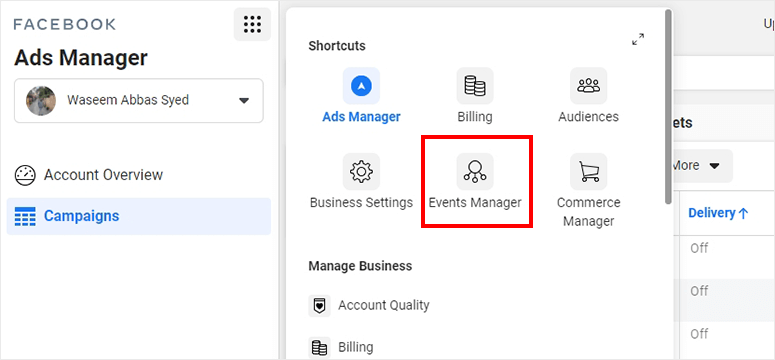Open the Audiences people shortcut icon
The height and width of the screenshot is (360, 775).
tap(588, 86)
